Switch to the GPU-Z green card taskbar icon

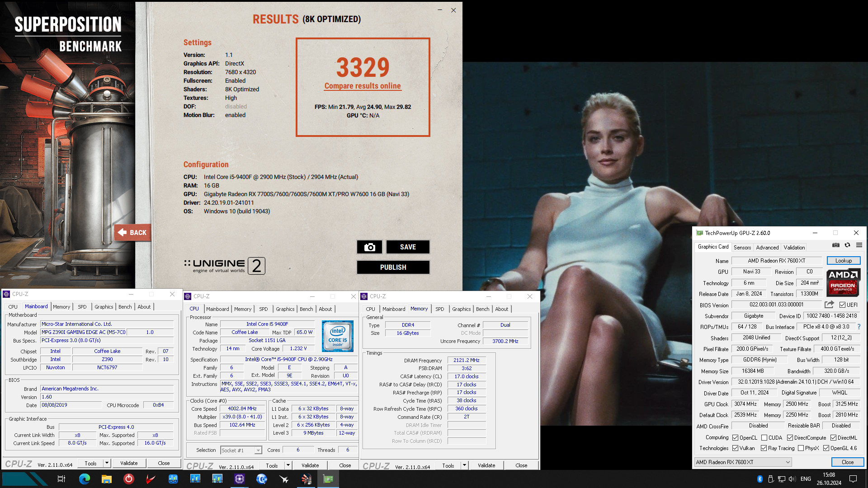329,479
